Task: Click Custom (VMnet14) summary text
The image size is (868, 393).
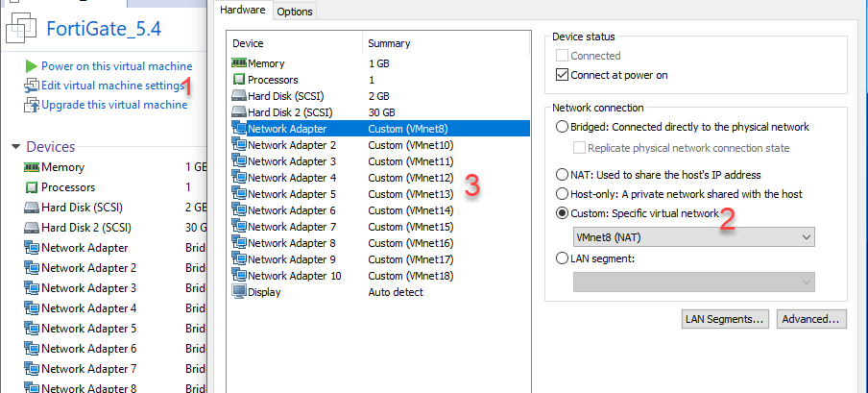Action: 411,210
